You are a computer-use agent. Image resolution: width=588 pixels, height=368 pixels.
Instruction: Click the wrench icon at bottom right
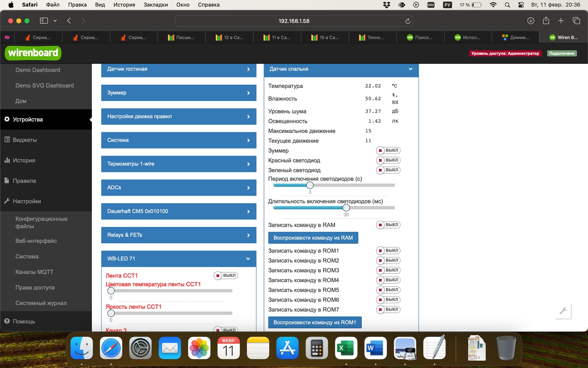pos(563,311)
